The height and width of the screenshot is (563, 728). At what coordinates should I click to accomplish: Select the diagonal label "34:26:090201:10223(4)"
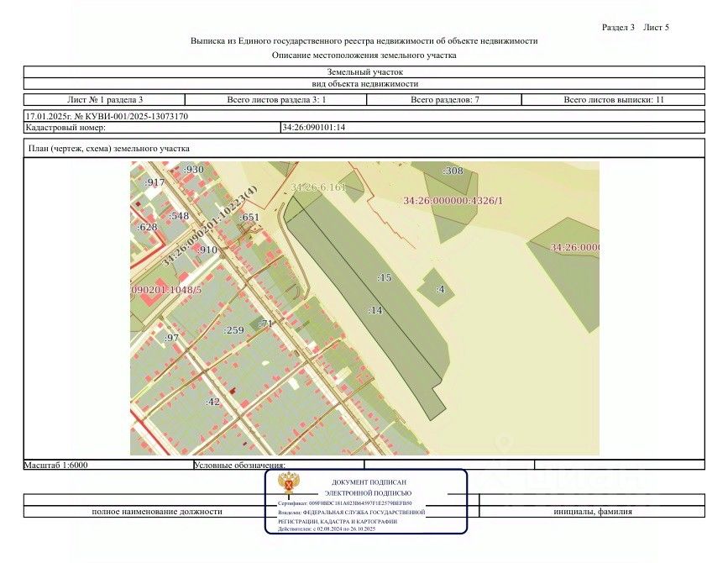[209, 226]
